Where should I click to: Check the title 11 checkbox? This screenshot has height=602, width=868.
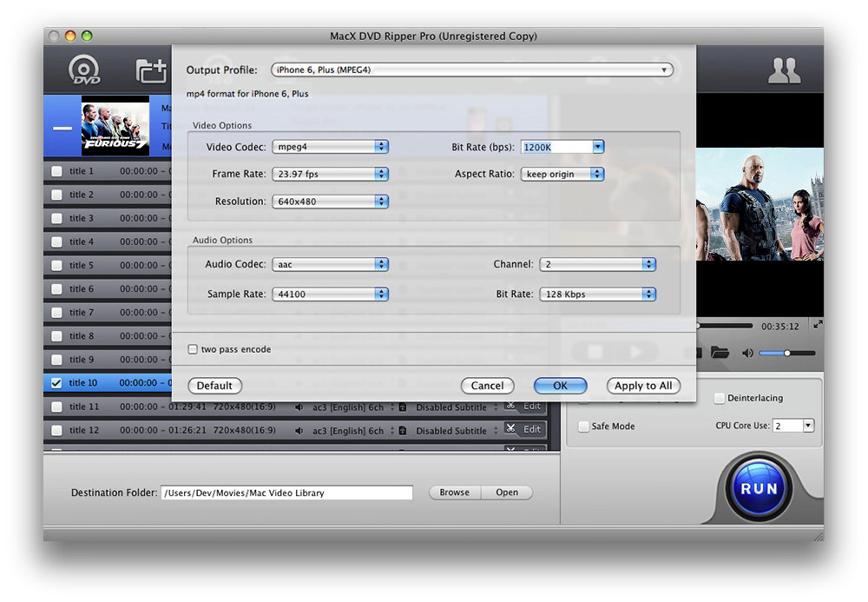pyautogui.click(x=56, y=407)
